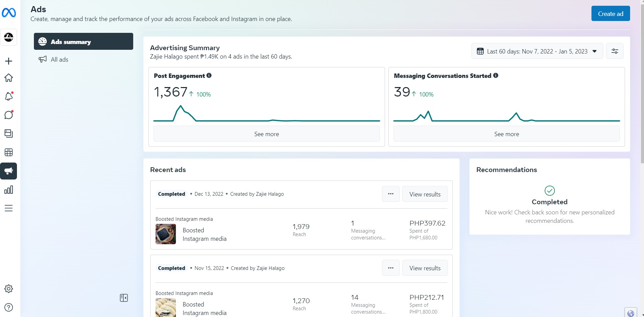Open more options for Nov 15 ad
The height and width of the screenshot is (317, 644).
click(x=390, y=268)
